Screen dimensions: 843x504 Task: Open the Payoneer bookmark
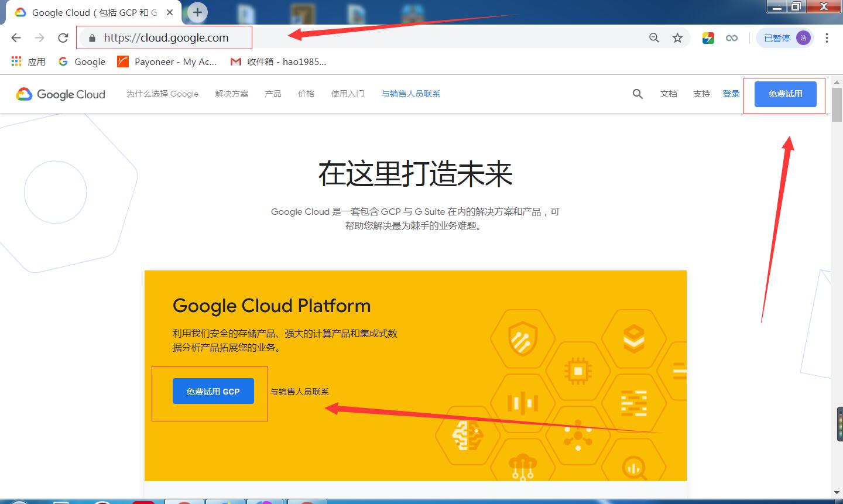(167, 61)
